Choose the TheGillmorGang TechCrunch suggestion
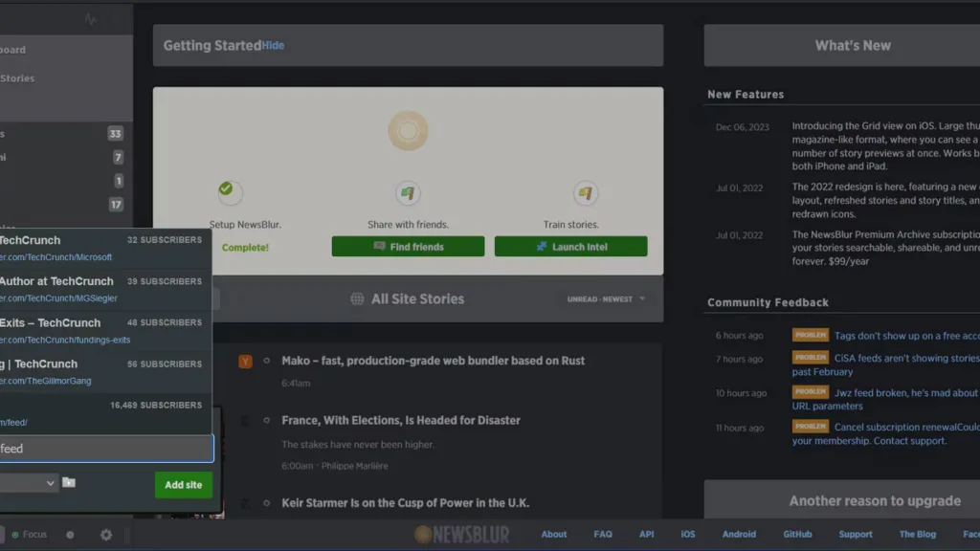This screenshot has width=980, height=551. pyautogui.click(x=103, y=372)
